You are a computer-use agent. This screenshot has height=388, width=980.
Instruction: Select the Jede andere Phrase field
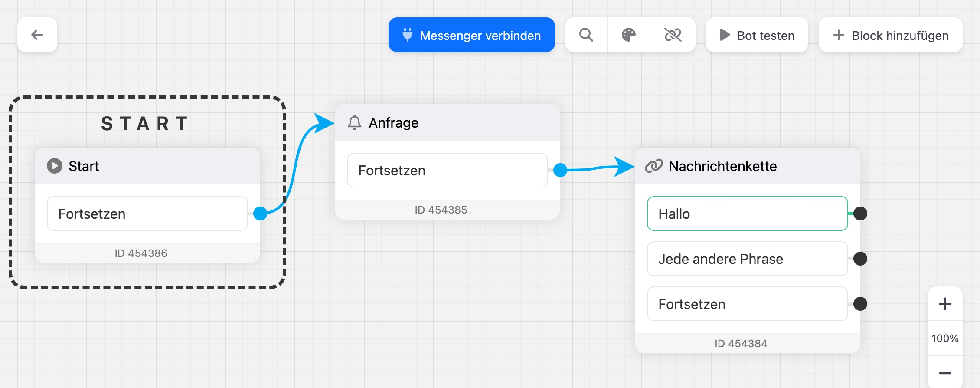pyautogui.click(x=748, y=259)
